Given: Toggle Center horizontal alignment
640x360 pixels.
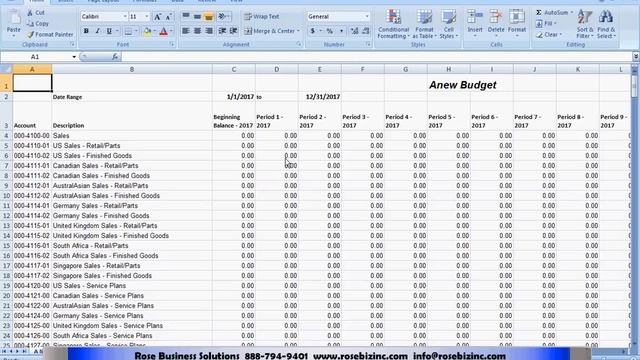Looking at the screenshot, I should (197, 31).
